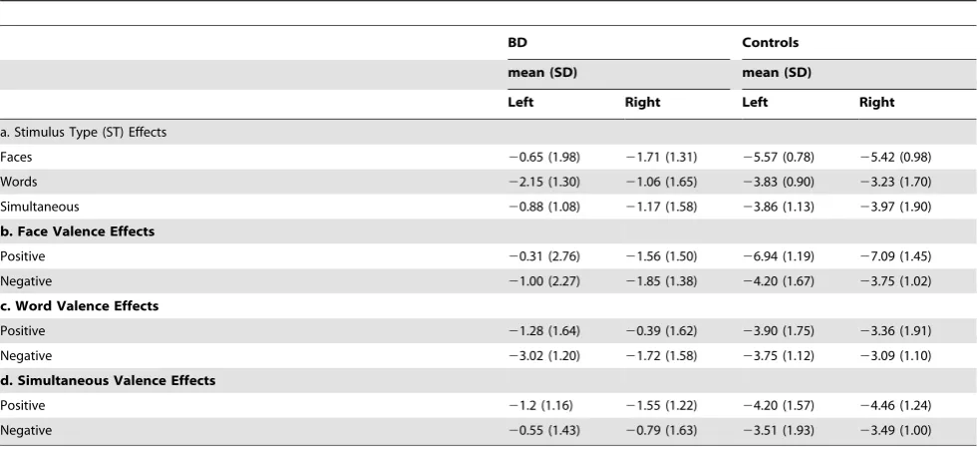Click the mean (SD) label under Controls

click(777, 73)
